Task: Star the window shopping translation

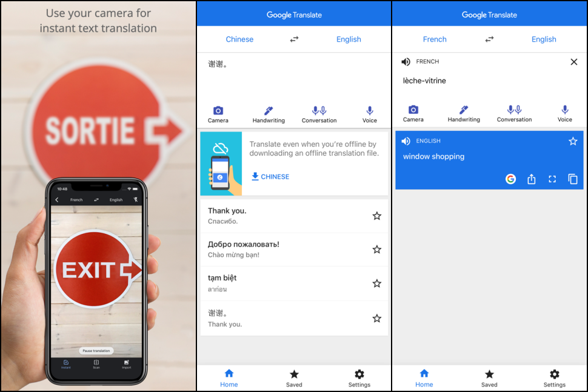Action: 573,141
